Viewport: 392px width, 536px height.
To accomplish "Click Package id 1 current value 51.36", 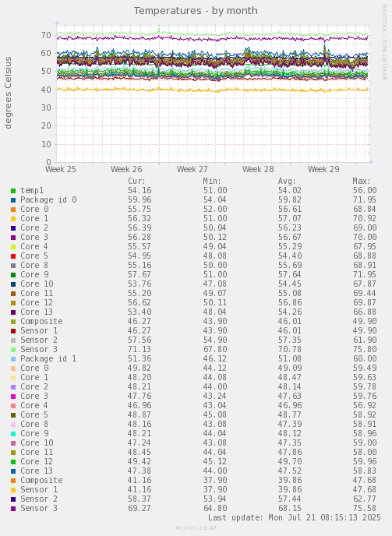I will (139, 358).
